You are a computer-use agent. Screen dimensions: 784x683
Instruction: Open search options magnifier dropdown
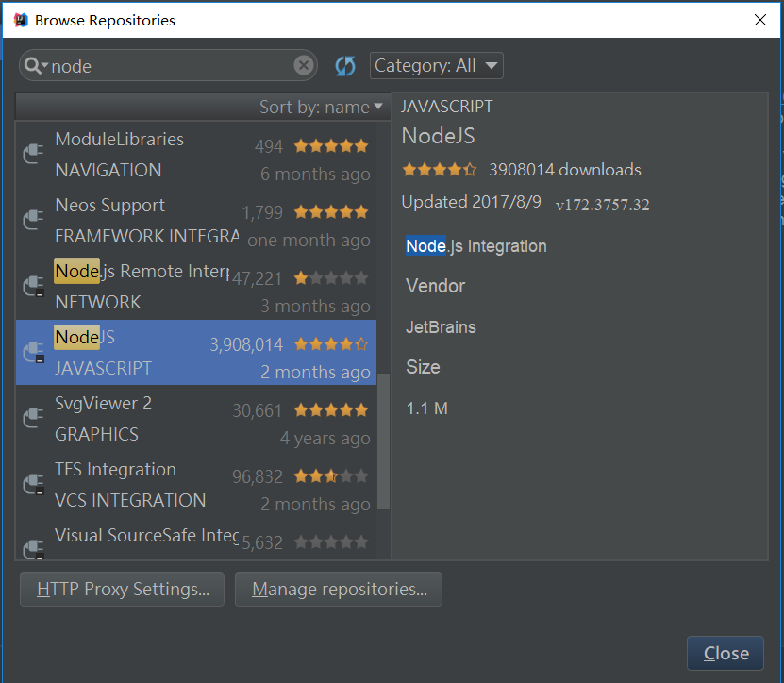(36, 65)
